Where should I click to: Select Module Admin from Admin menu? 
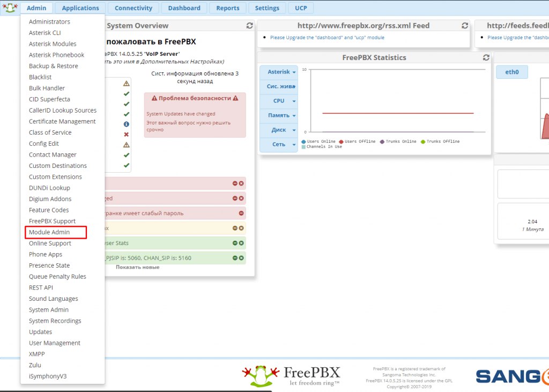pos(49,232)
